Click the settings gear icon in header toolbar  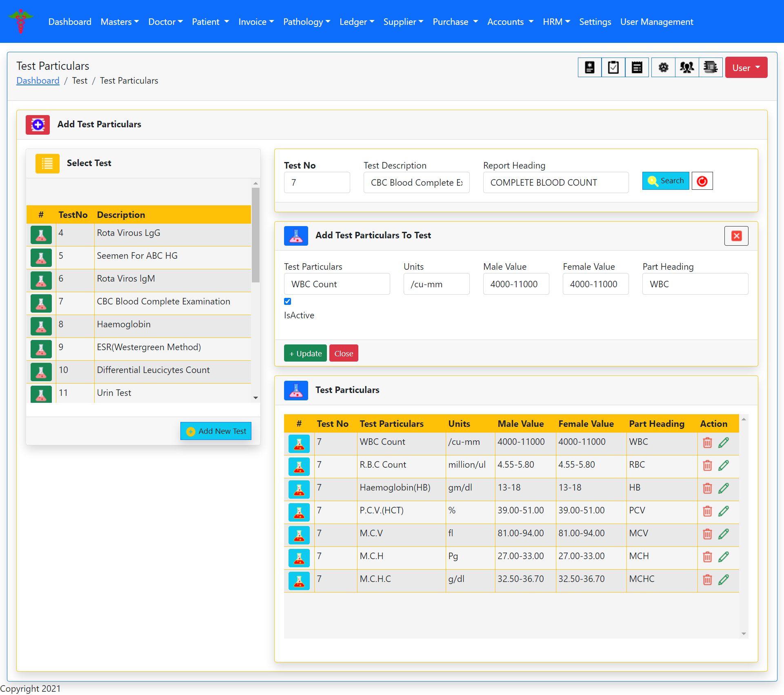(x=663, y=67)
